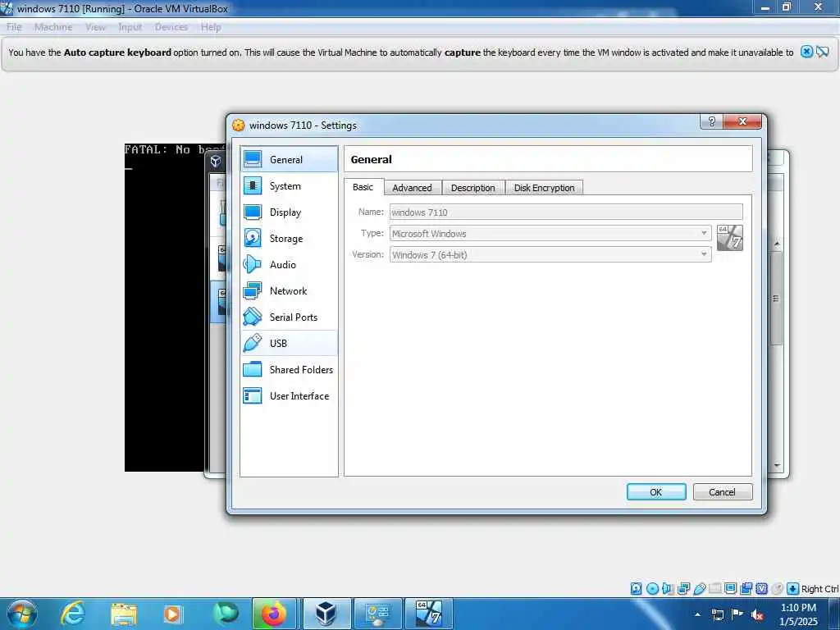The image size is (840, 630).
Task: Click the Windows 7 64-bit OS icon
Action: [730, 238]
